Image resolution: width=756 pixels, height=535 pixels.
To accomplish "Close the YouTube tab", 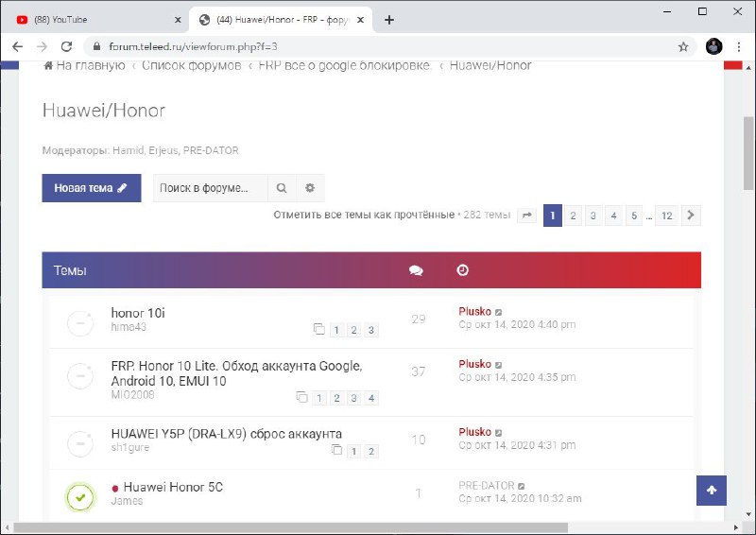I will tap(178, 20).
